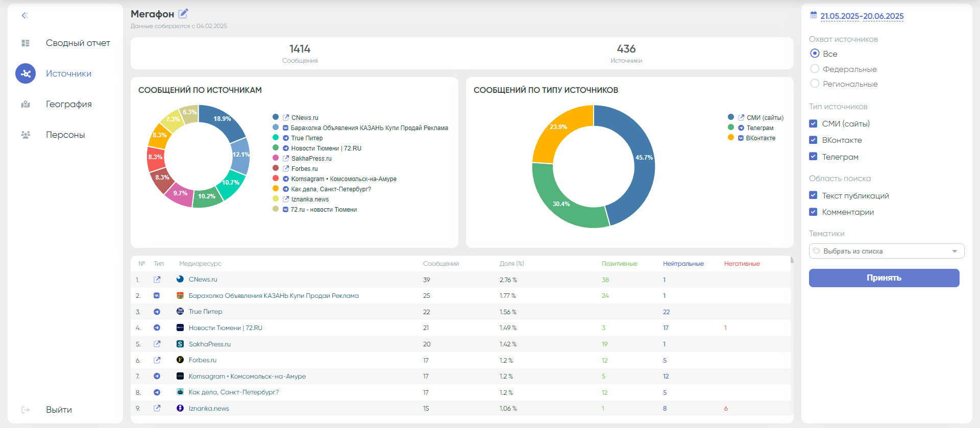Sort table by Сообщений column header

[440, 264]
